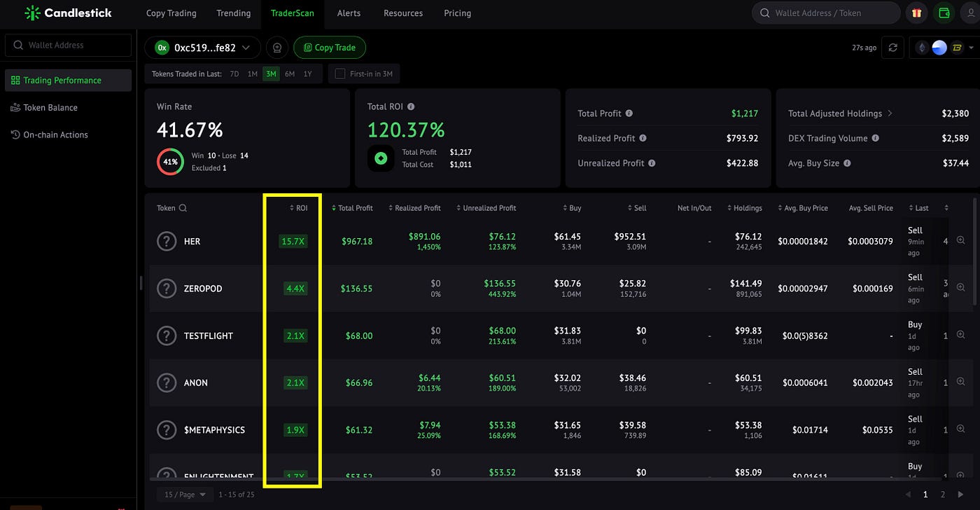Click magnifier icon on ZEROPOD row
Viewport: 980px width, 510px height.
(x=960, y=288)
